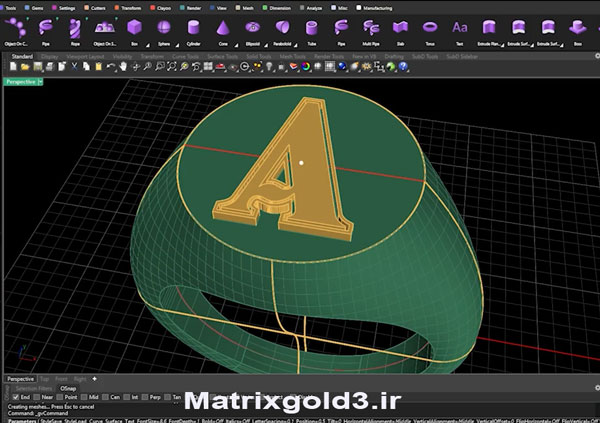Click the Cut scissors icon
Image resolution: width=600 pixels, height=423 pixels.
[74, 67]
